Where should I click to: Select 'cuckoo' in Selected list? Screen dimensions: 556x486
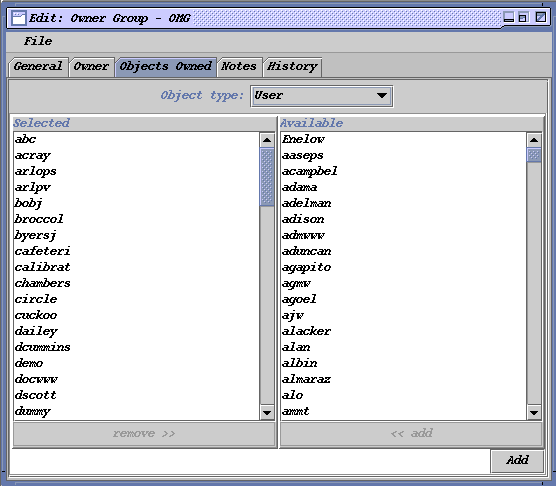click(137, 315)
